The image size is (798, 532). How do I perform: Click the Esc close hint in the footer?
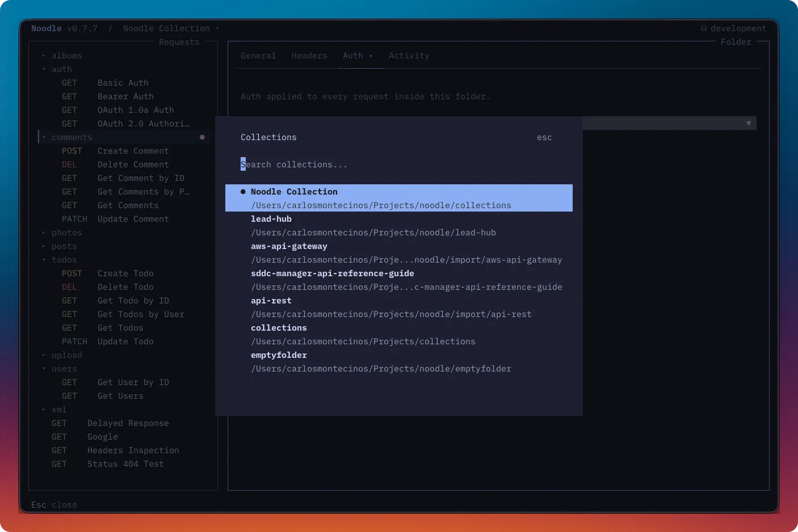(54, 505)
